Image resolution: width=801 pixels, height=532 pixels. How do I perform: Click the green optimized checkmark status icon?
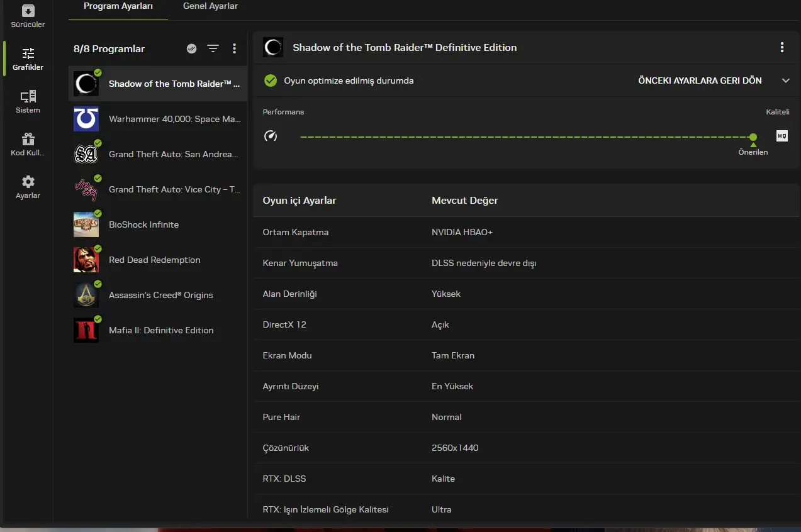click(271, 80)
